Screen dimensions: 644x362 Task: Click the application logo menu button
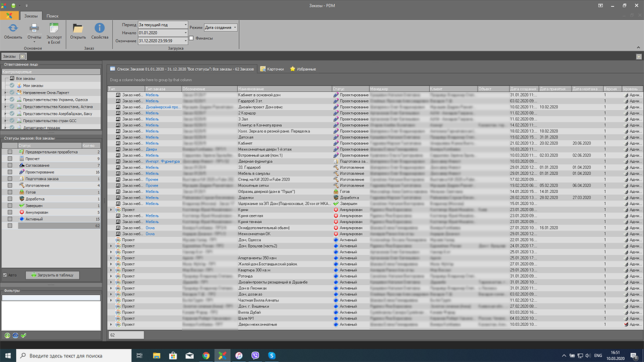click(9, 16)
